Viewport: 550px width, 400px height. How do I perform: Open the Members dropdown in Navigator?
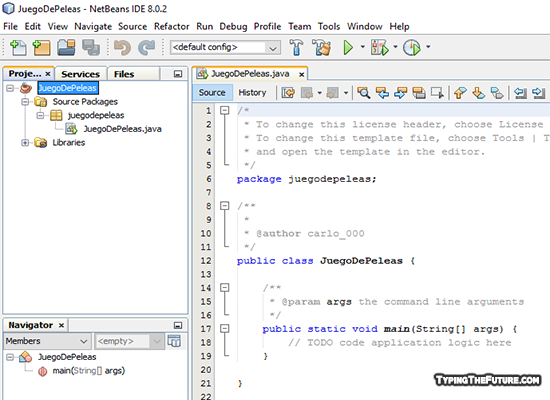[x=47, y=341]
